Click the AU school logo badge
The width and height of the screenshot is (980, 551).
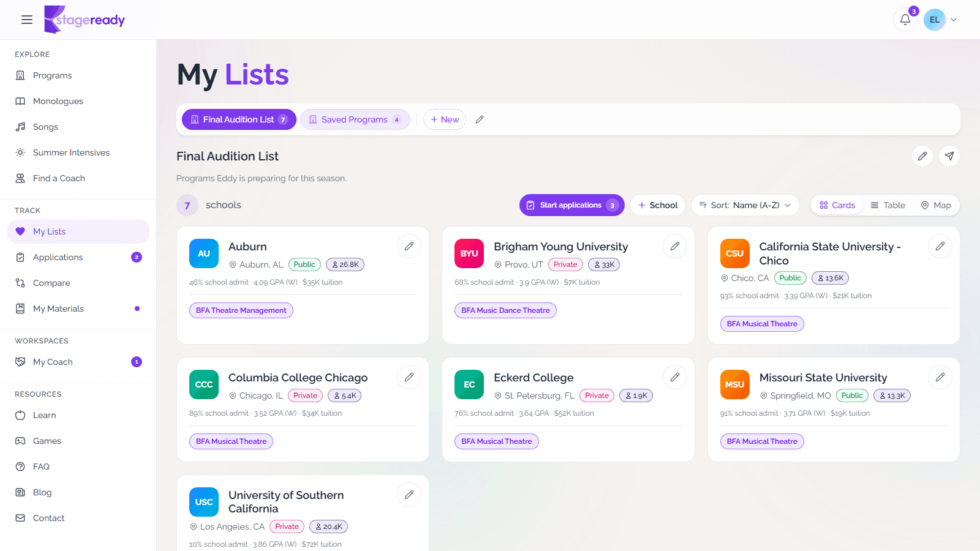tap(204, 253)
